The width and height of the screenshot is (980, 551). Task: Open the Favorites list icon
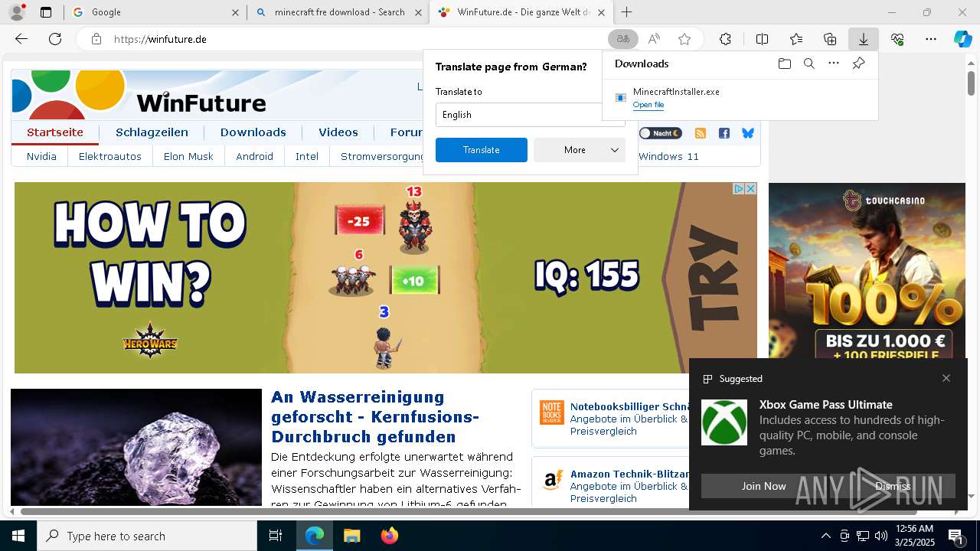[796, 39]
